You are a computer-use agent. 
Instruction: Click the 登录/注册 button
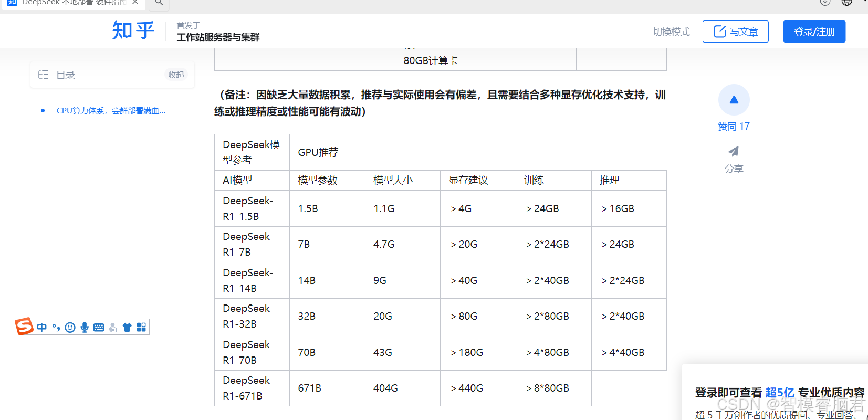coord(814,31)
